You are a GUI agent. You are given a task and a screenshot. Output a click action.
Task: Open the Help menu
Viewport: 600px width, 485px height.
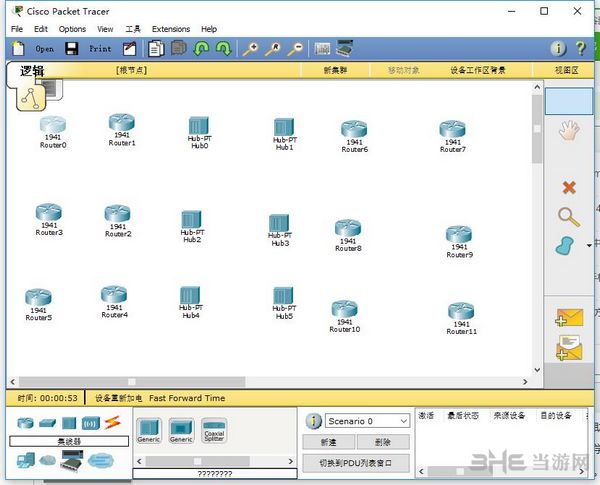[209, 29]
